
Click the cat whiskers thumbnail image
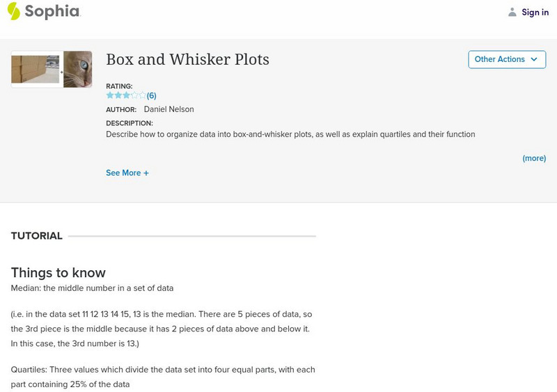[x=77, y=69]
